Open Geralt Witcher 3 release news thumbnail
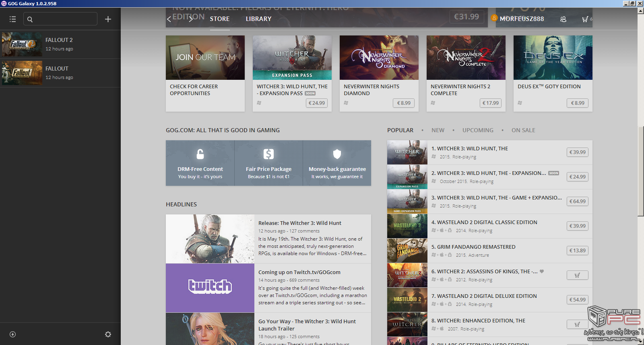The height and width of the screenshot is (345, 644). (x=210, y=239)
